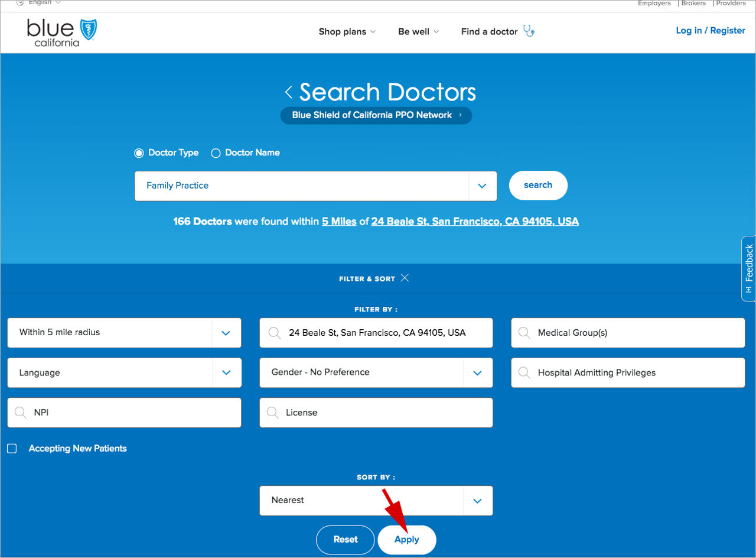Click the Apply button
756x558 pixels.
(x=406, y=540)
